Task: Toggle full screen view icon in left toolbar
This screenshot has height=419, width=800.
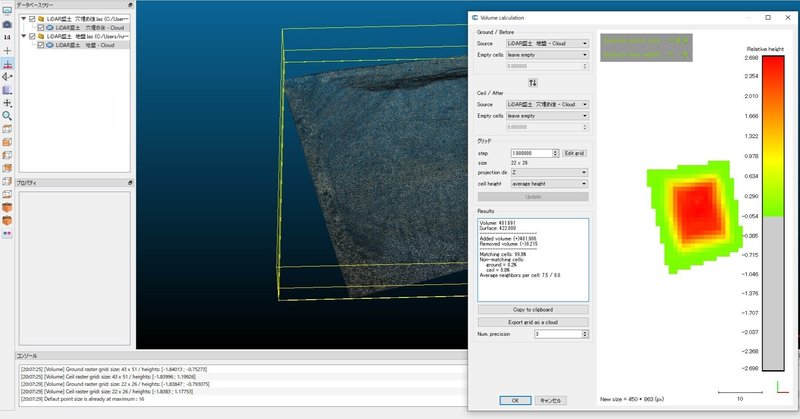Action: click(x=7, y=10)
